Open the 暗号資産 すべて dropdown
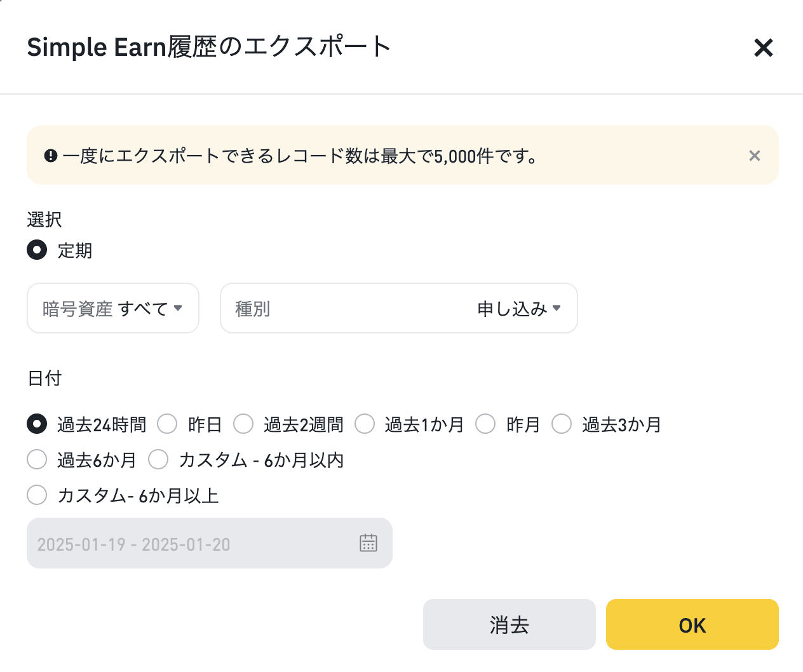The width and height of the screenshot is (803, 672). 112,308
